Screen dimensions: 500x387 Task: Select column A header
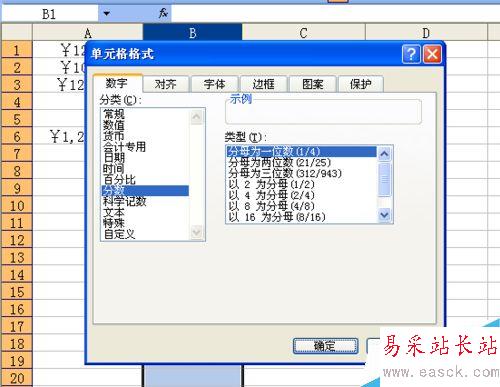pyautogui.click(x=88, y=33)
